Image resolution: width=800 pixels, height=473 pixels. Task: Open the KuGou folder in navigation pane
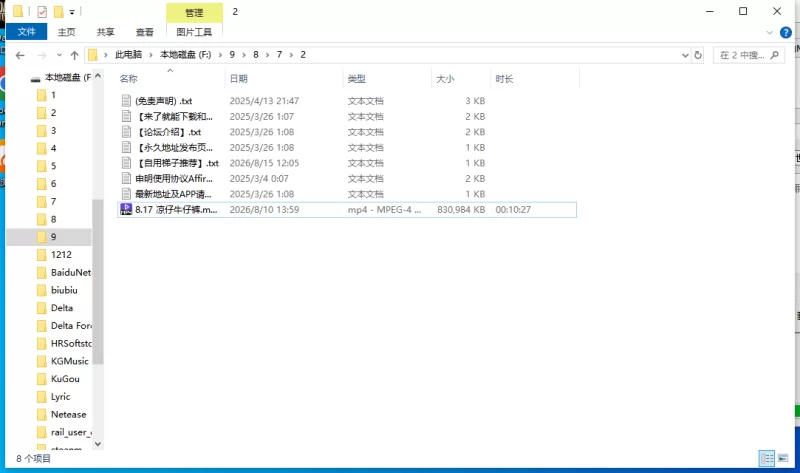(x=65, y=379)
